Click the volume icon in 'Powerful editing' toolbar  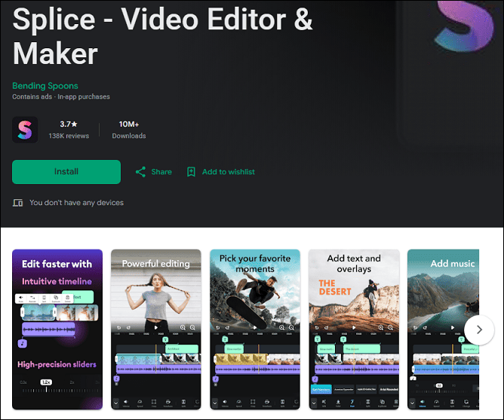(126, 402)
